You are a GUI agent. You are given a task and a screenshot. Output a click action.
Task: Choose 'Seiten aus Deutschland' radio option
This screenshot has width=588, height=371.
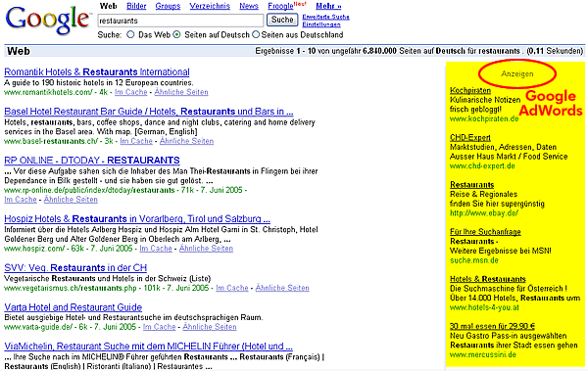[x=256, y=35]
